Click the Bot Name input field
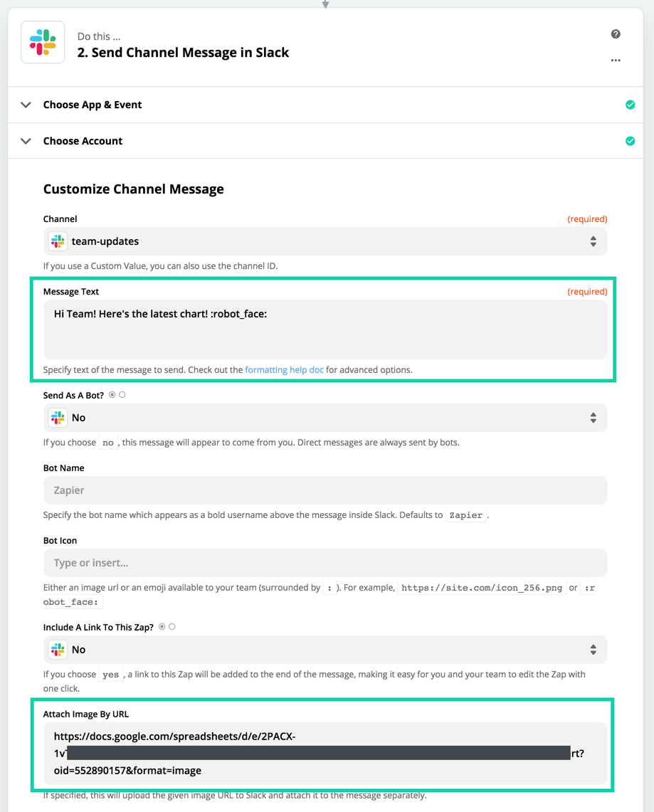This screenshot has height=812, width=654. (x=325, y=490)
